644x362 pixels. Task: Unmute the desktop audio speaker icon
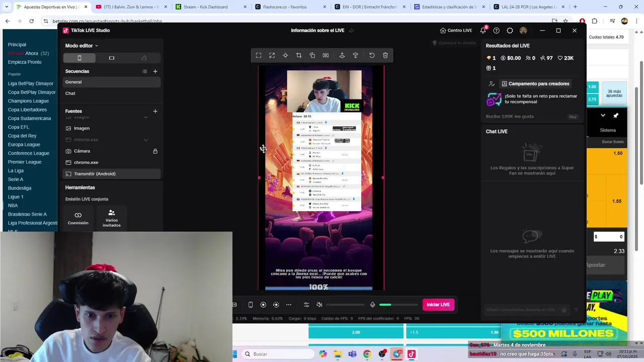[x=319, y=305]
